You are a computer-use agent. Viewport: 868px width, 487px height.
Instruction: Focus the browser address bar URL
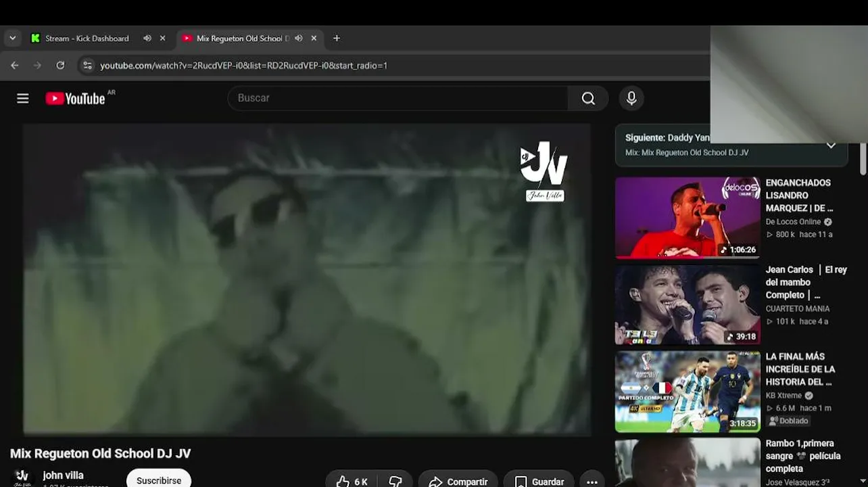pyautogui.click(x=244, y=66)
